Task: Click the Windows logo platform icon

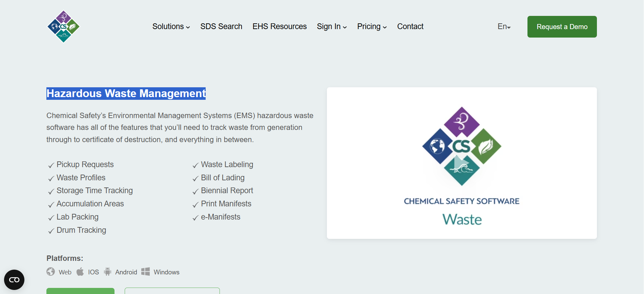Action: [x=145, y=272]
